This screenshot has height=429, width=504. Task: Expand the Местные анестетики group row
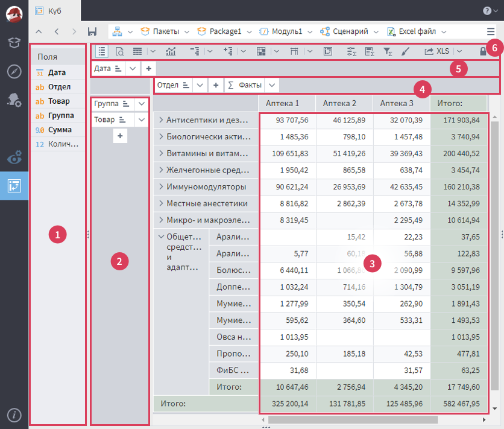click(161, 203)
